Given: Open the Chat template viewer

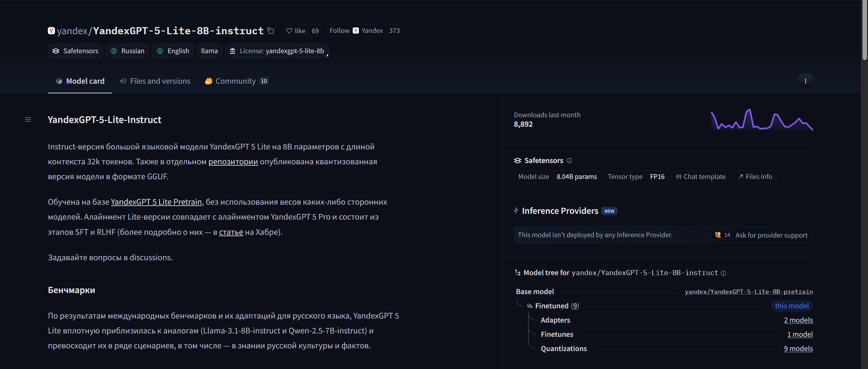Looking at the screenshot, I should pos(700,177).
